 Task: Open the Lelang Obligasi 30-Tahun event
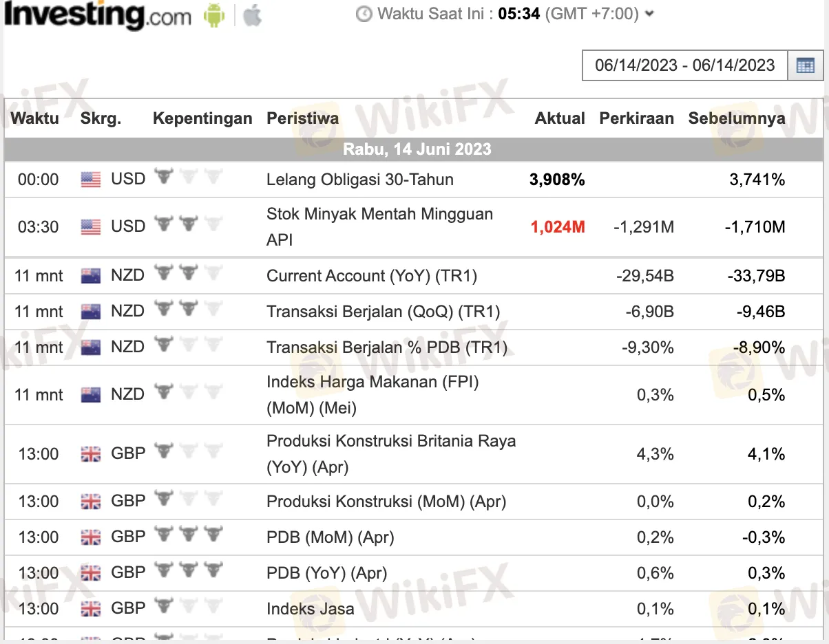click(360, 180)
